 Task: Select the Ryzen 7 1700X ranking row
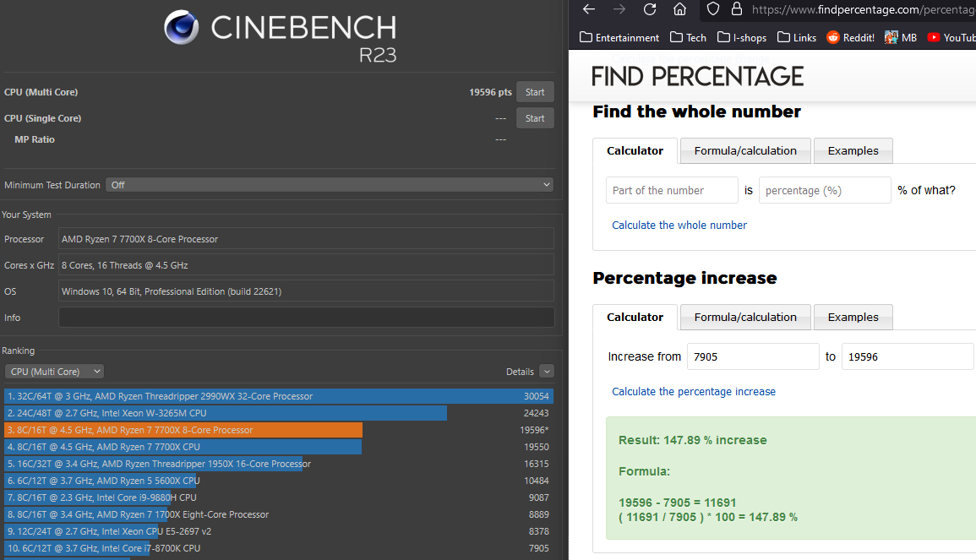tap(278, 514)
